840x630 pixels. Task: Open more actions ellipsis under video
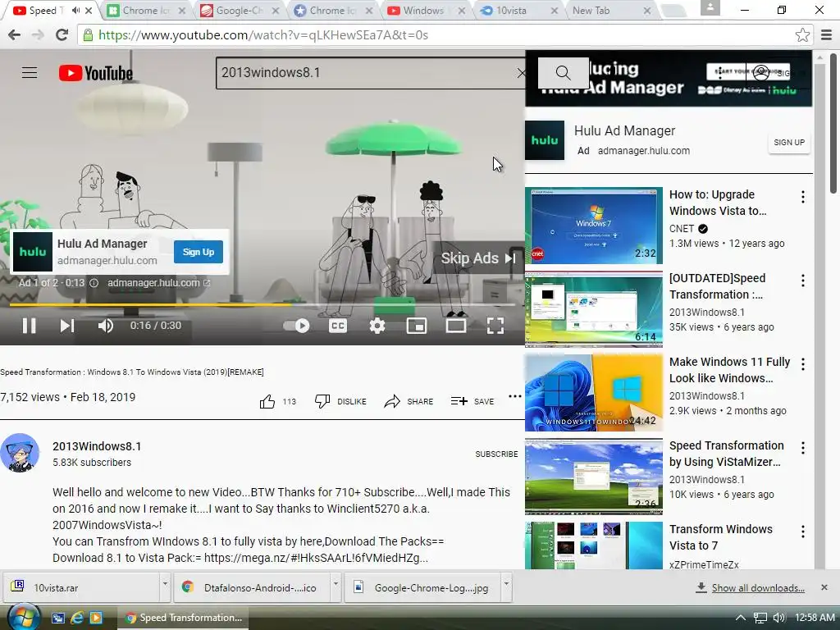[515, 396]
